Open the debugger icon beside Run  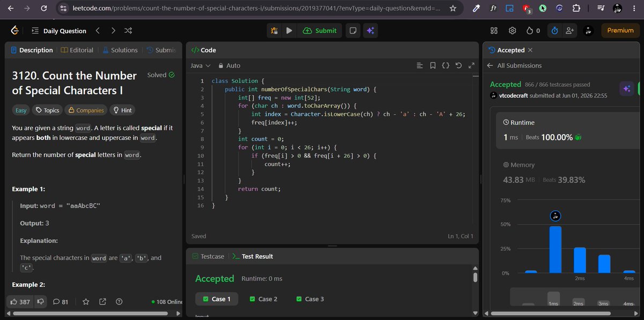pos(274,31)
